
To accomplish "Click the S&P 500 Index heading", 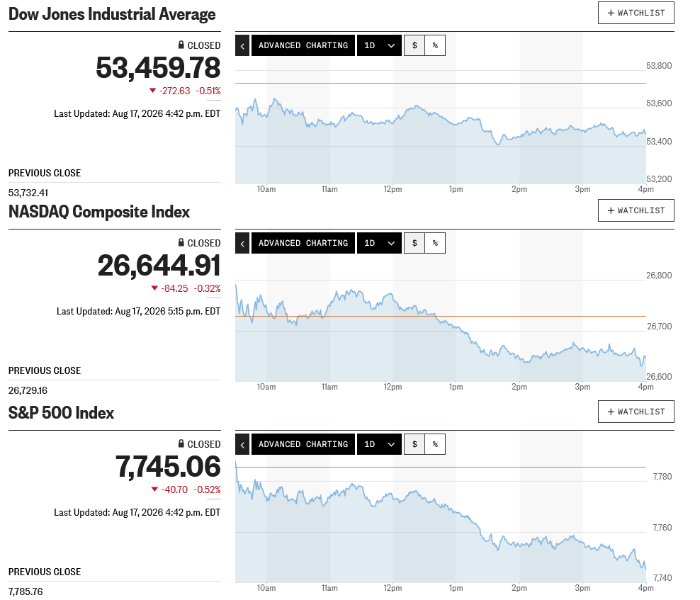I will [x=61, y=413].
